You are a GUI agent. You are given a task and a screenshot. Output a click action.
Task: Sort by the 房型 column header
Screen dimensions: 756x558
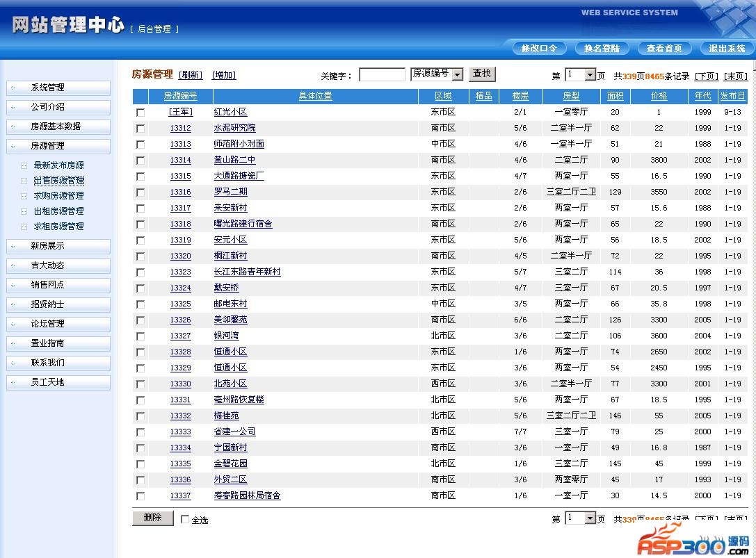pos(571,96)
